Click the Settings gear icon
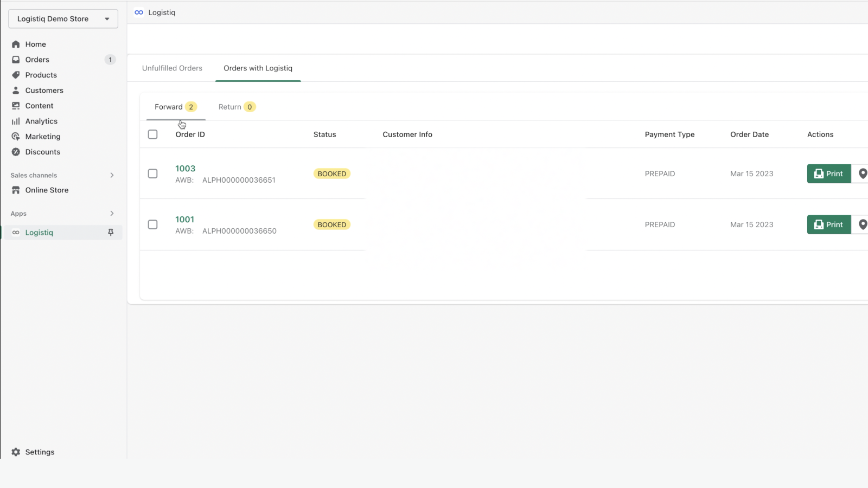Screen dimensions: 868x488 point(16,452)
